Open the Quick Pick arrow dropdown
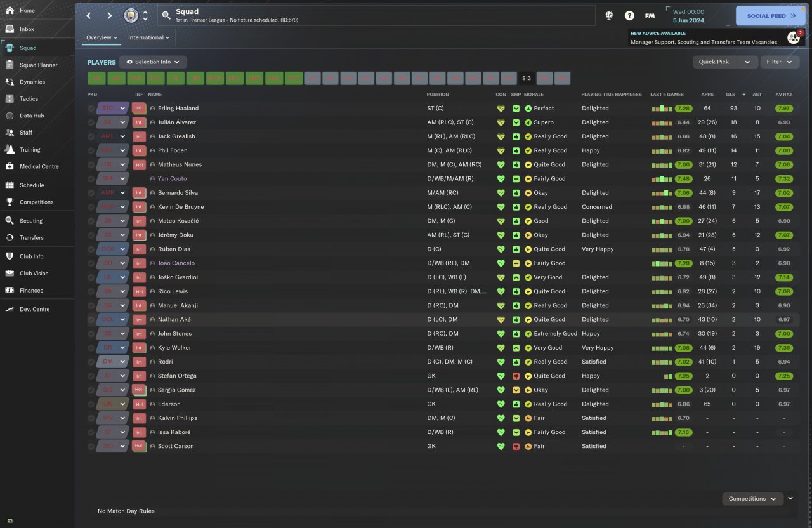Screen dimensions: 812x528 747,62
